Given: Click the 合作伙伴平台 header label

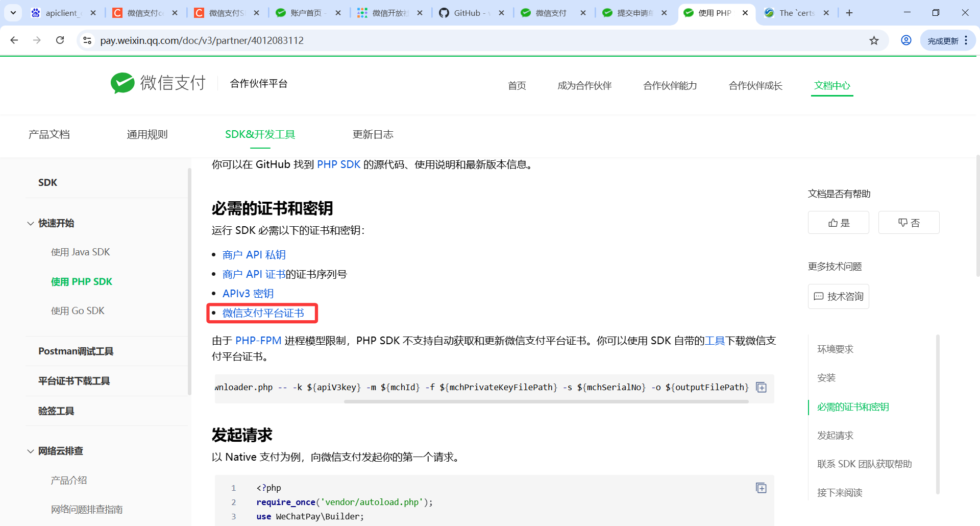Looking at the screenshot, I should [x=259, y=83].
